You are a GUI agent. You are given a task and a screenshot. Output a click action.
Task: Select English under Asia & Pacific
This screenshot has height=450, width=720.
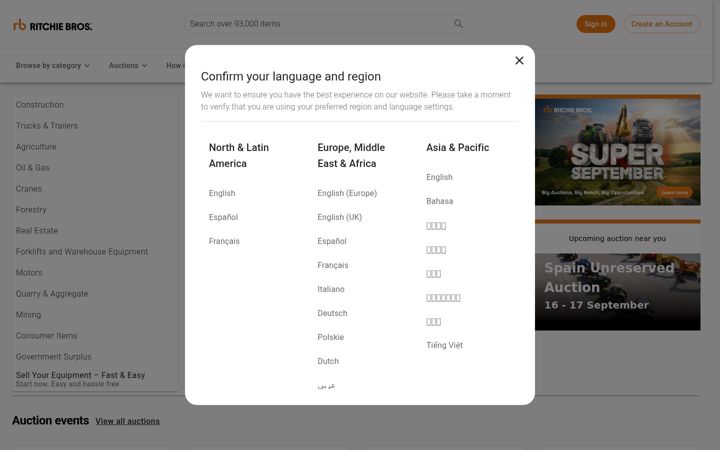(x=439, y=177)
